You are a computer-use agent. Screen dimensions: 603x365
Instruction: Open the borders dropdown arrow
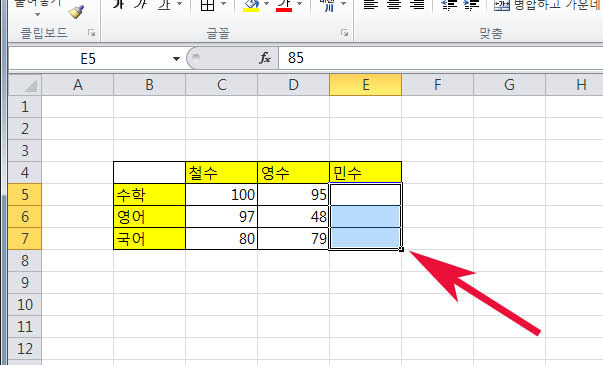[223, 4]
